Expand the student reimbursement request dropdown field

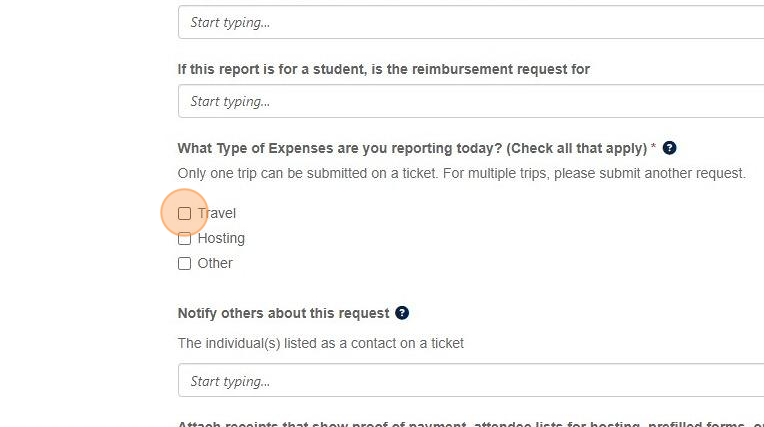click(x=470, y=101)
